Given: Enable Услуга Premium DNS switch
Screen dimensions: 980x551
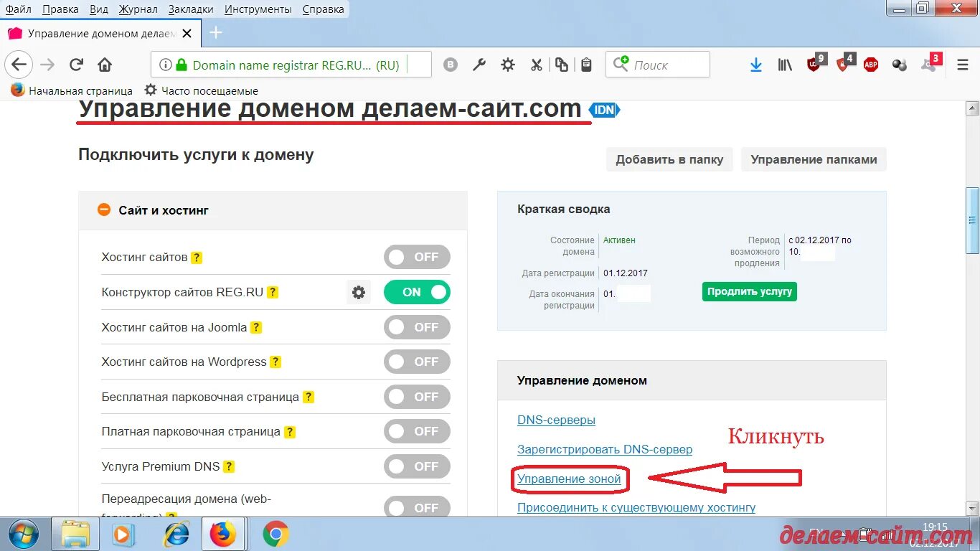Looking at the screenshot, I should [x=417, y=466].
